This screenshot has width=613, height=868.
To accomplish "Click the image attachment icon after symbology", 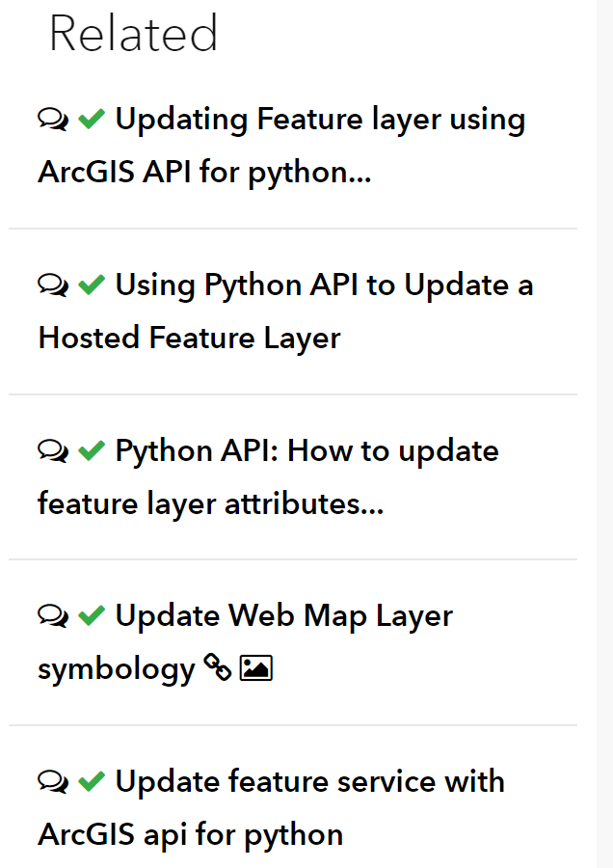I will pyautogui.click(x=255, y=669).
